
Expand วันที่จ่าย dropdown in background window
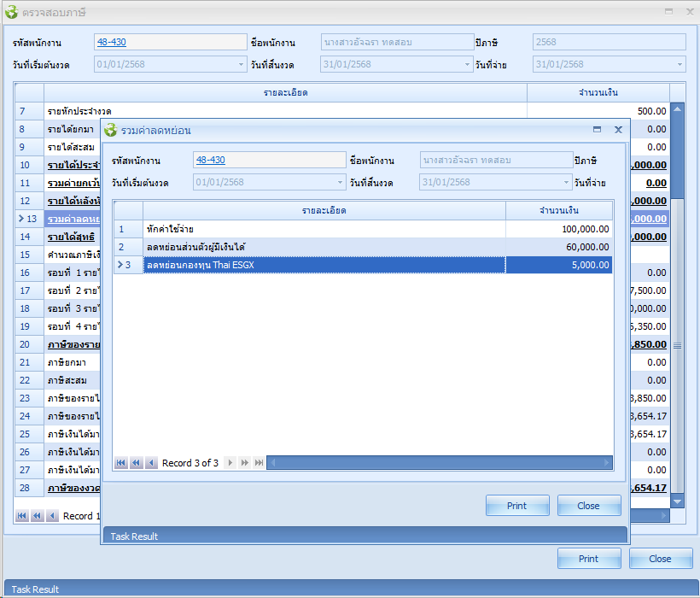(x=680, y=64)
